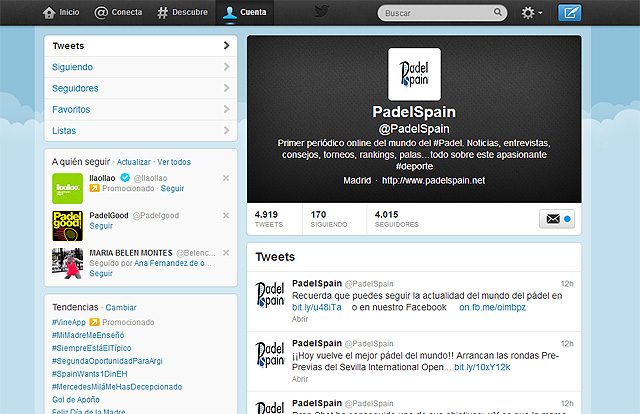Dismiss the MARIA BELEN MONTES suggestion
This screenshot has width=640, height=414.
point(226,253)
